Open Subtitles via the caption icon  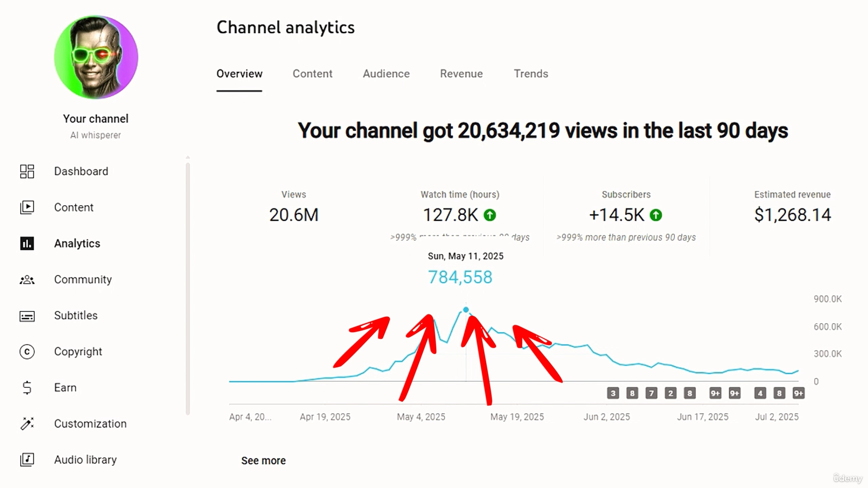27,316
